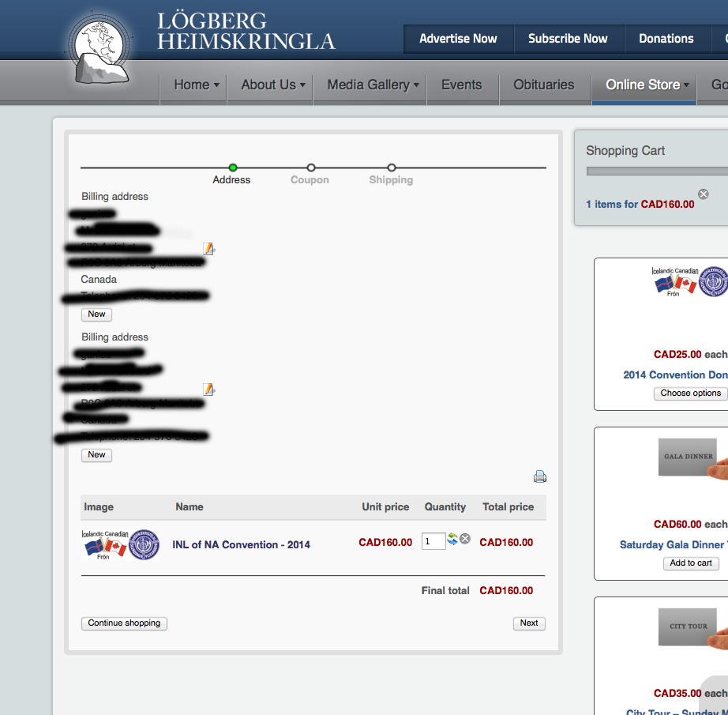728x715 pixels.
Task: Click the Shopping Cart heading
Action: click(x=625, y=151)
